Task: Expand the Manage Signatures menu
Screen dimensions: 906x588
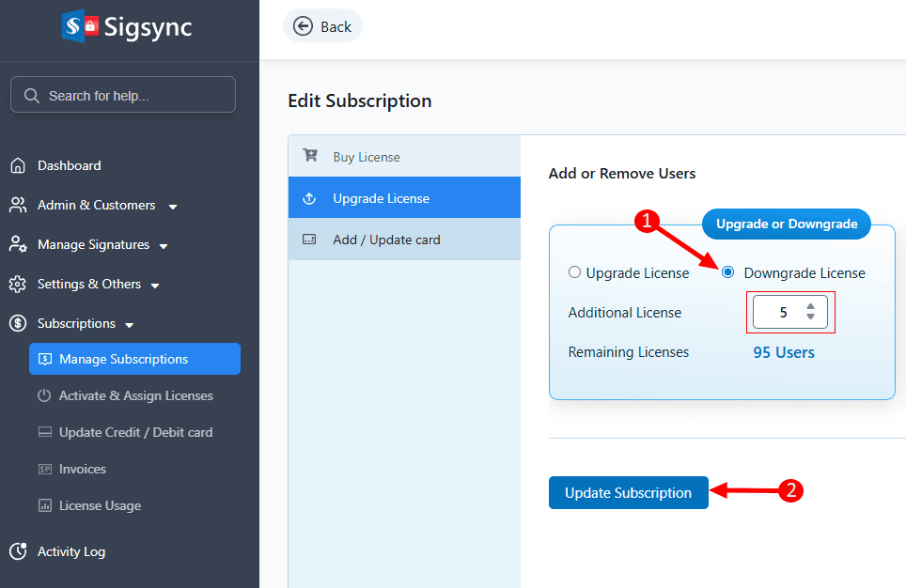Action: coord(164,246)
